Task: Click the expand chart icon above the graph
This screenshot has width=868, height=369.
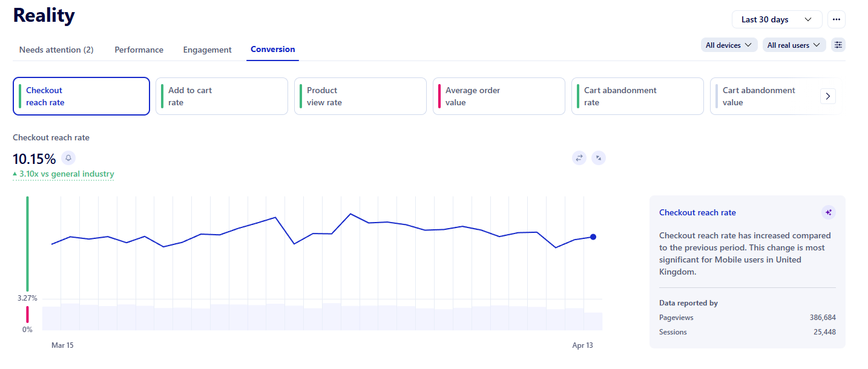Action: pos(599,158)
